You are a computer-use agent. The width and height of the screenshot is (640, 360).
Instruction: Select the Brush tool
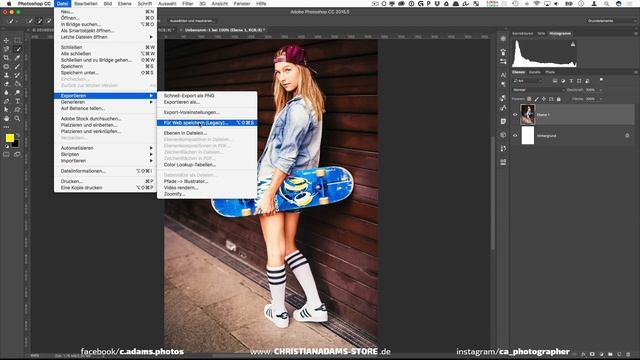point(17,67)
